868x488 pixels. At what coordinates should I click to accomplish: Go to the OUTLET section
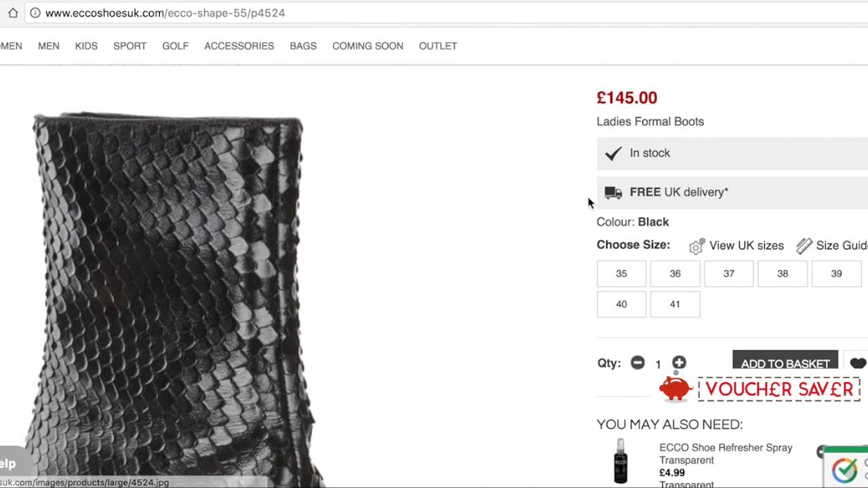pos(437,46)
